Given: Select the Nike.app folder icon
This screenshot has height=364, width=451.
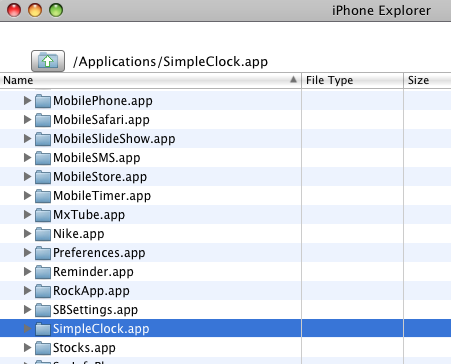Looking at the screenshot, I should click(x=43, y=234).
